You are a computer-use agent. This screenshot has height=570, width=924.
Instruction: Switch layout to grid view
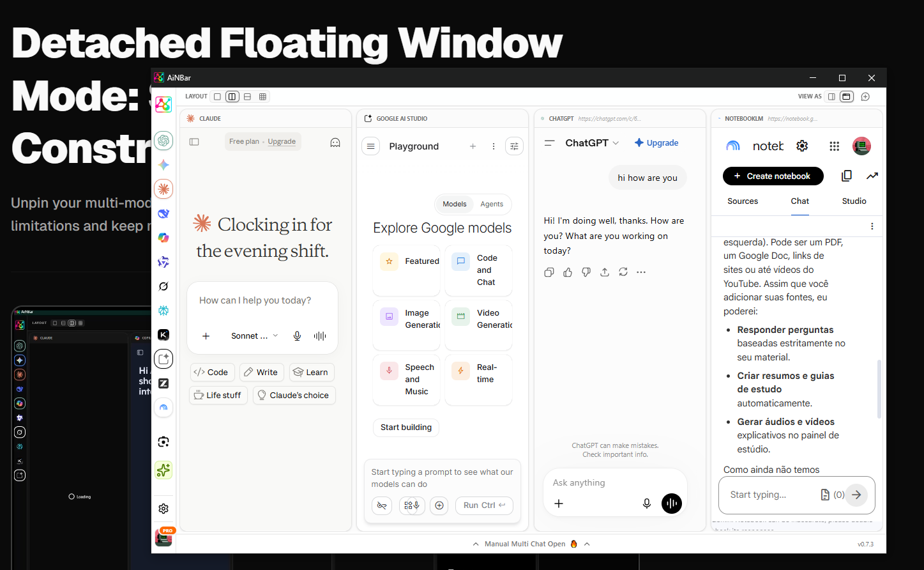tap(262, 96)
